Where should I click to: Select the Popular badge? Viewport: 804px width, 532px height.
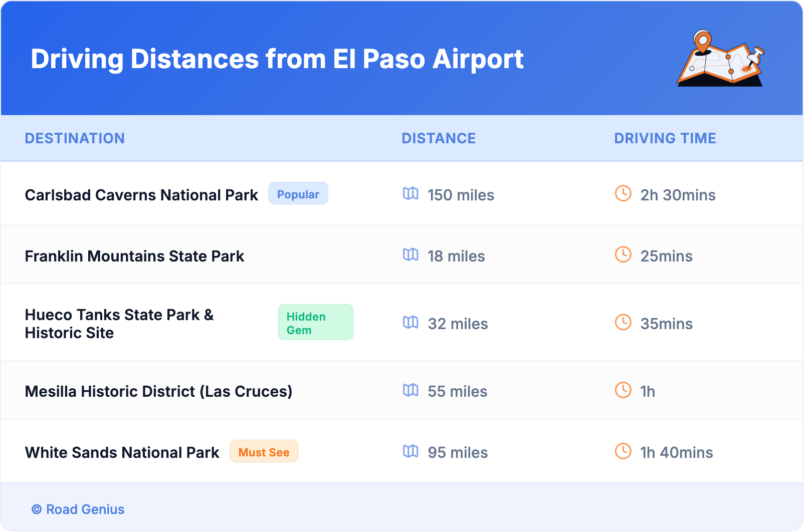[x=298, y=194]
